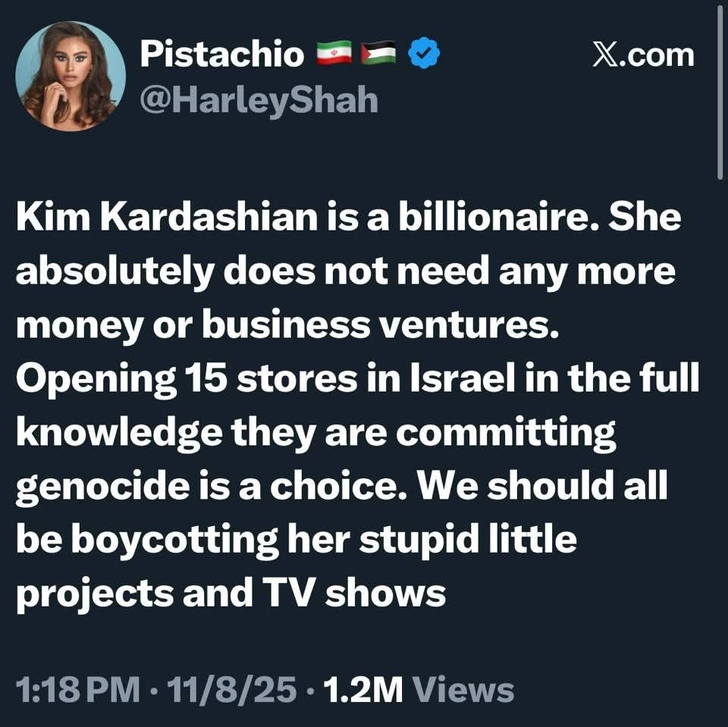The height and width of the screenshot is (727, 728).
Task: Click the Iran flag emoji
Action: [334, 55]
